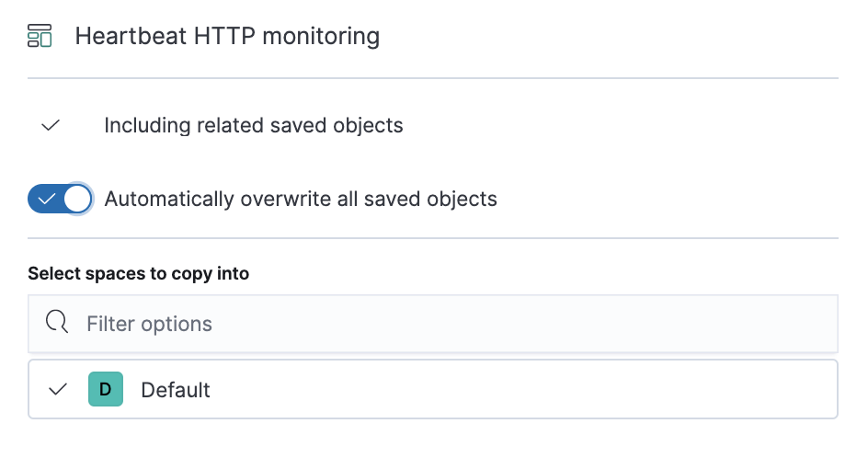Click the white knob of the overwrite switch

pyautogui.click(x=77, y=199)
